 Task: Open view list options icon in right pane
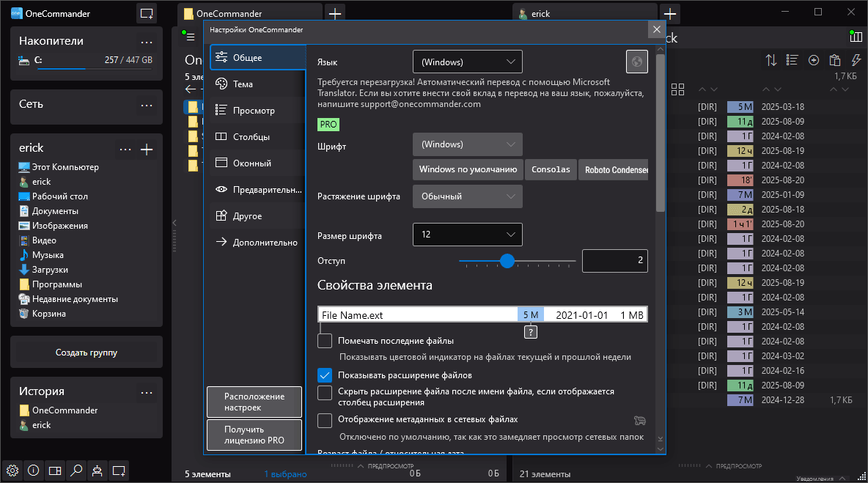(x=792, y=60)
